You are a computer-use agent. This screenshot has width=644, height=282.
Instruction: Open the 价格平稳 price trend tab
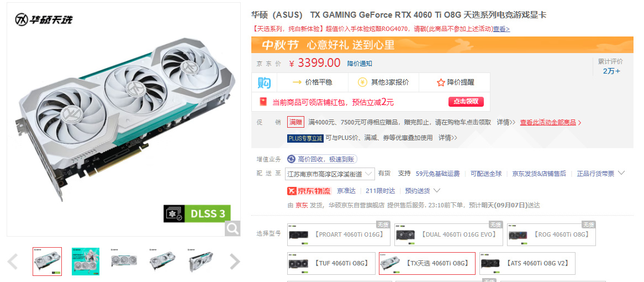click(x=313, y=82)
